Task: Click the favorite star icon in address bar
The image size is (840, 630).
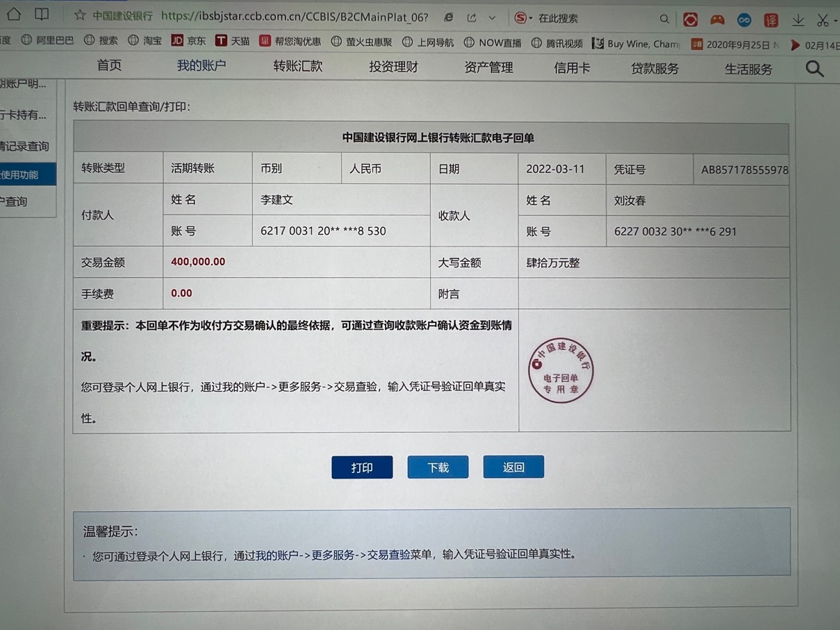Action: coord(80,15)
